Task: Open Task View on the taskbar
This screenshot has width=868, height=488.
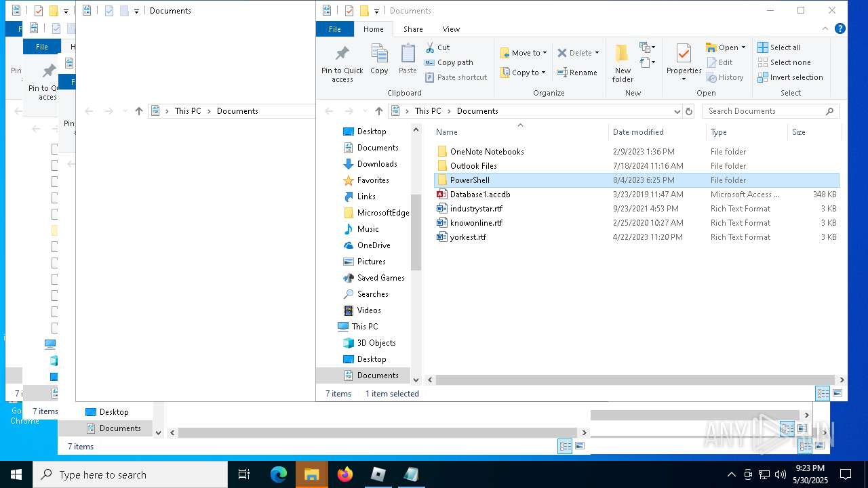Action: tap(244, 474)
